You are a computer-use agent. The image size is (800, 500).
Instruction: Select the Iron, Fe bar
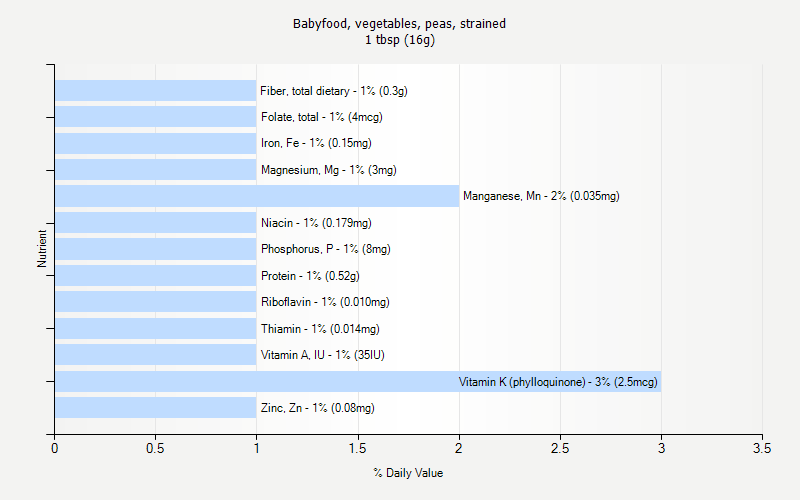(156, 143)
